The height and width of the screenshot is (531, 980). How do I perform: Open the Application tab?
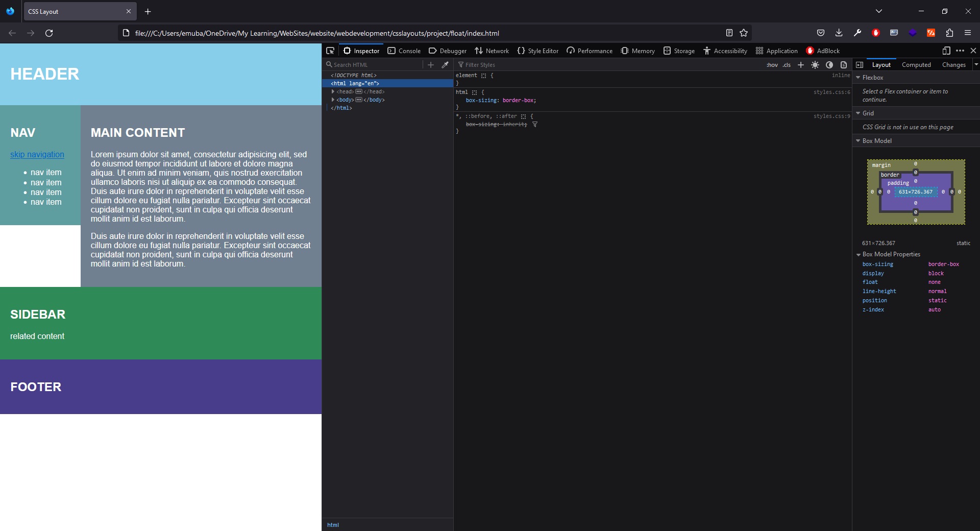coord(776,51)
